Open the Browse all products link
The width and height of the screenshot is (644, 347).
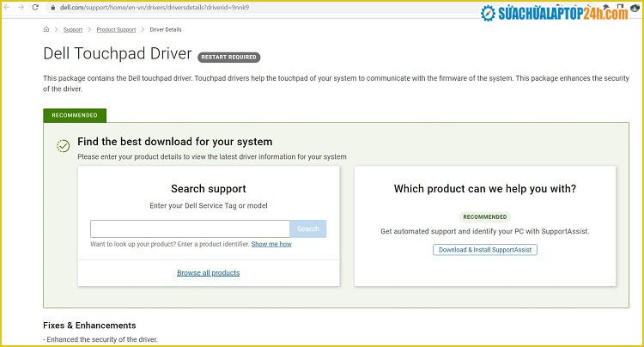pyautogui.click(x=208, y=272)
